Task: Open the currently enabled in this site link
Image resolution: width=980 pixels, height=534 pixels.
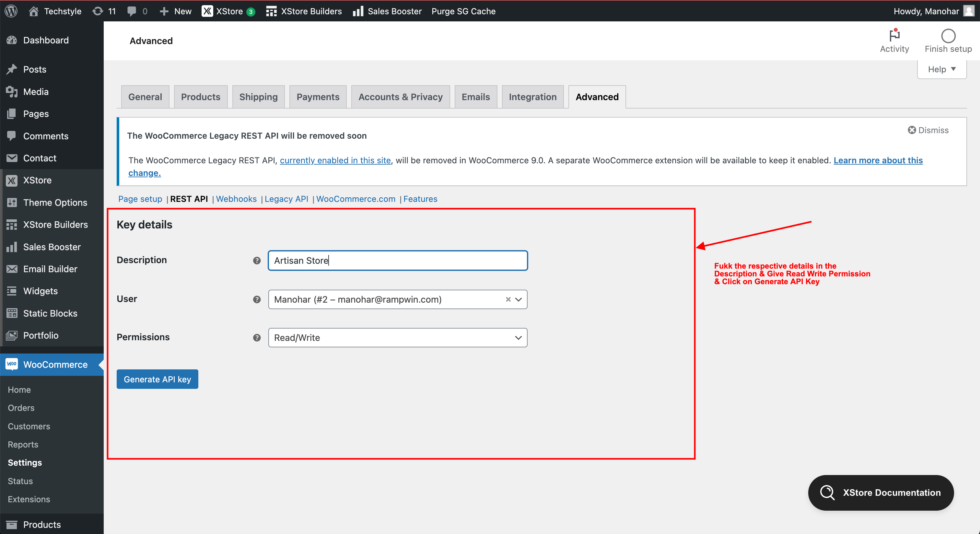Action: click(335, 160)
